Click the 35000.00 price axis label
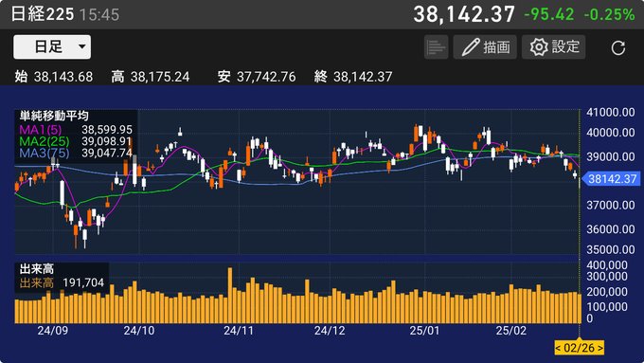Image resolution: width=644 pixels, height=363 pixels. click(611, 249)
